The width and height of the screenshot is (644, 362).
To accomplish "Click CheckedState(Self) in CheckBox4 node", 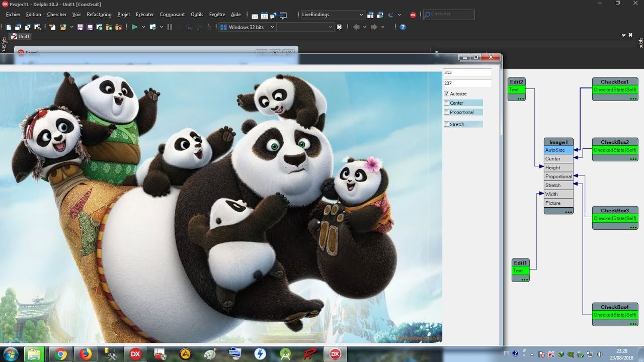I will (x=615, y=315).
